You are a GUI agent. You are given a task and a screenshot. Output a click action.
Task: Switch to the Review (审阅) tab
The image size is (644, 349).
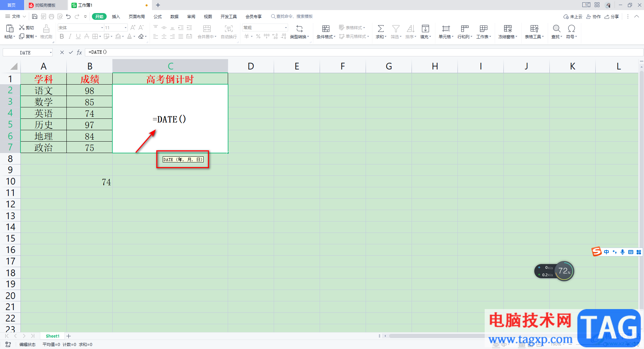[x=191, y=16]
